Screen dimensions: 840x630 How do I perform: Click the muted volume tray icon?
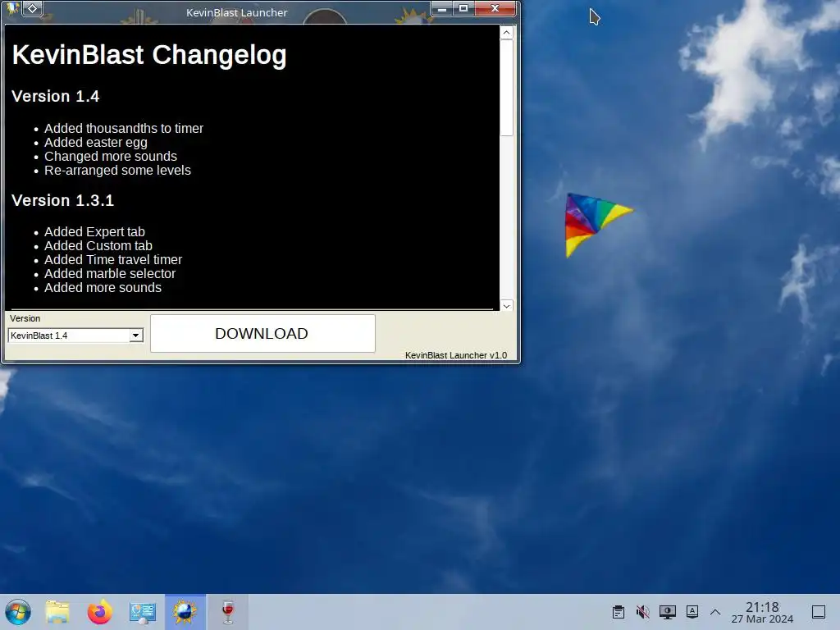pyautogui.click(x=643, y=612)
